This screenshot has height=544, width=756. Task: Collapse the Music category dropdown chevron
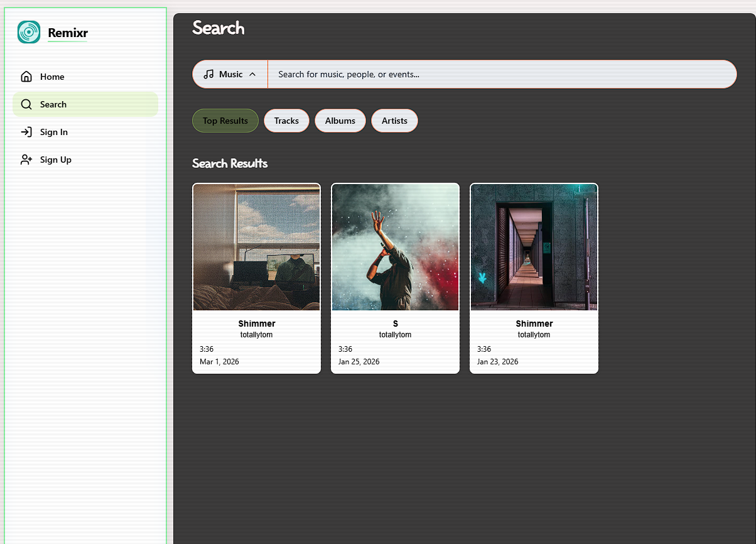pyautogui.click(x=253, y=73)
